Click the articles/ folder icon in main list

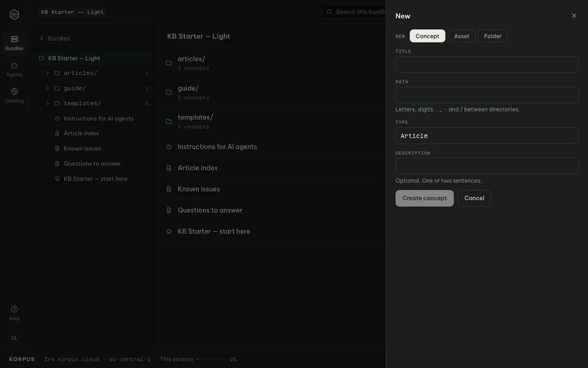[x=169, y=63]
